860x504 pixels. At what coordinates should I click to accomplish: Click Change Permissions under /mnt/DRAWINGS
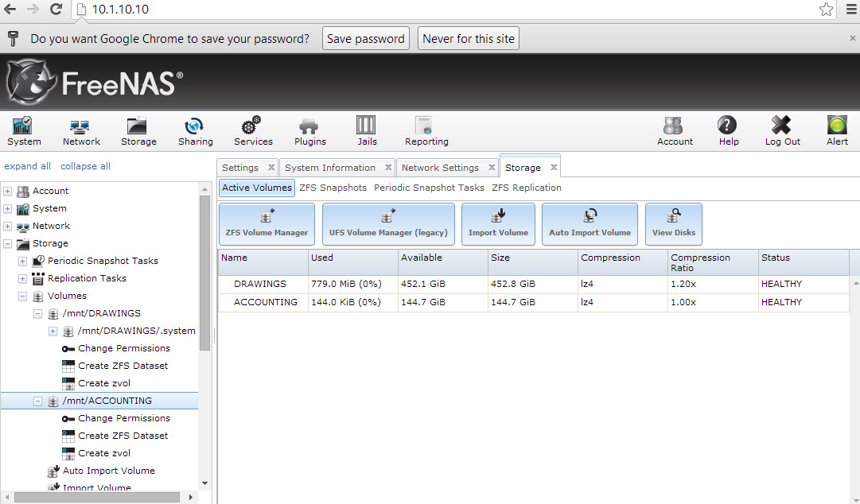pyautogui.click(x=124, y=348)
